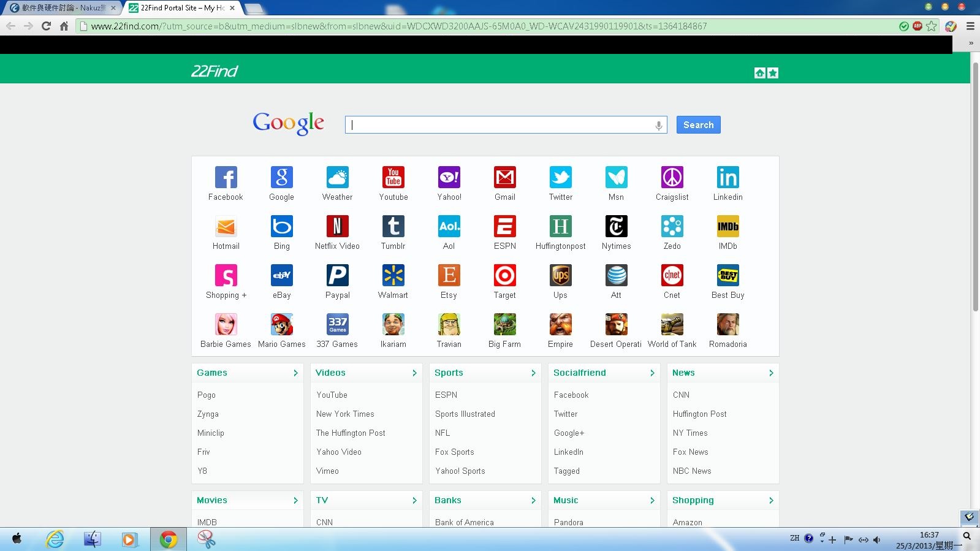Open the eBay shortcut icon
The height and width of the screenshot is (551, 980).
[282, 276]
